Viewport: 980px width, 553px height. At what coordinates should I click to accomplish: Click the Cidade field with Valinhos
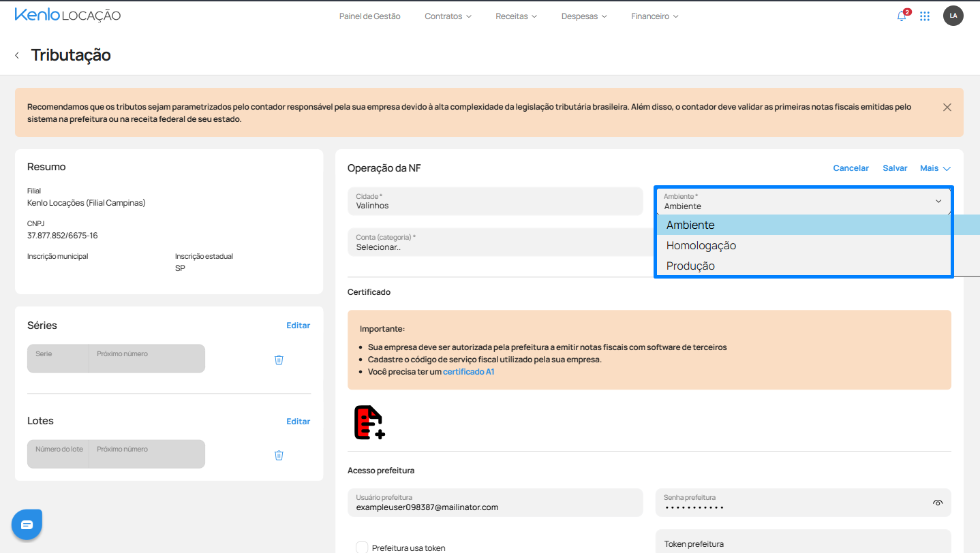click(495, 201)
